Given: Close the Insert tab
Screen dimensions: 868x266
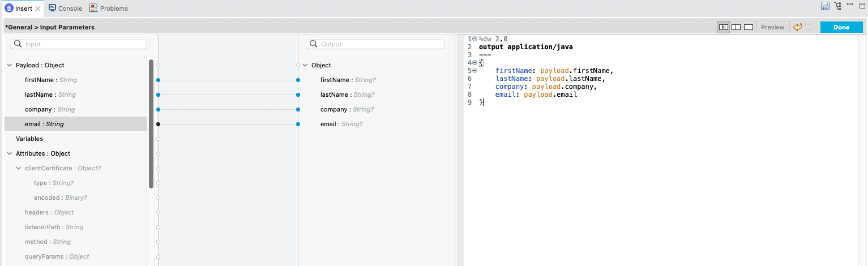Looking at the screenshot, I should pos(37,9).
